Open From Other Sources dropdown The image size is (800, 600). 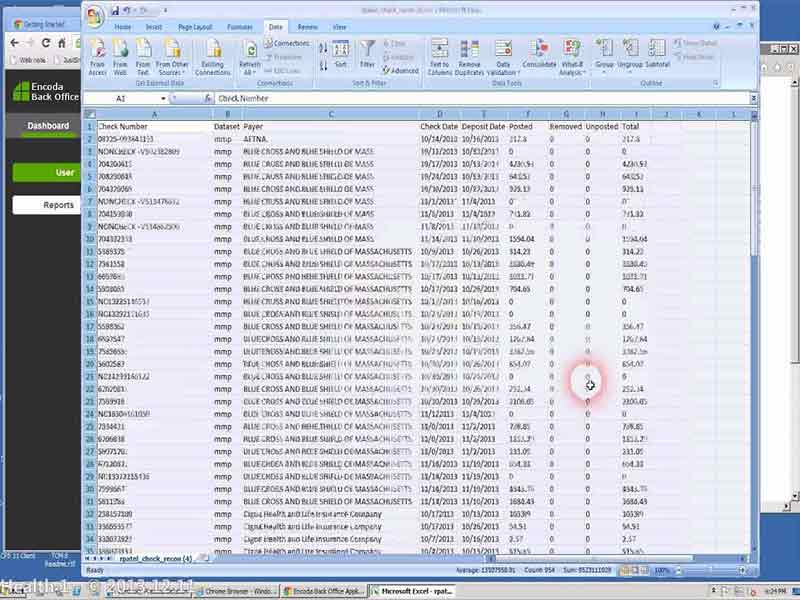[172, 58]
